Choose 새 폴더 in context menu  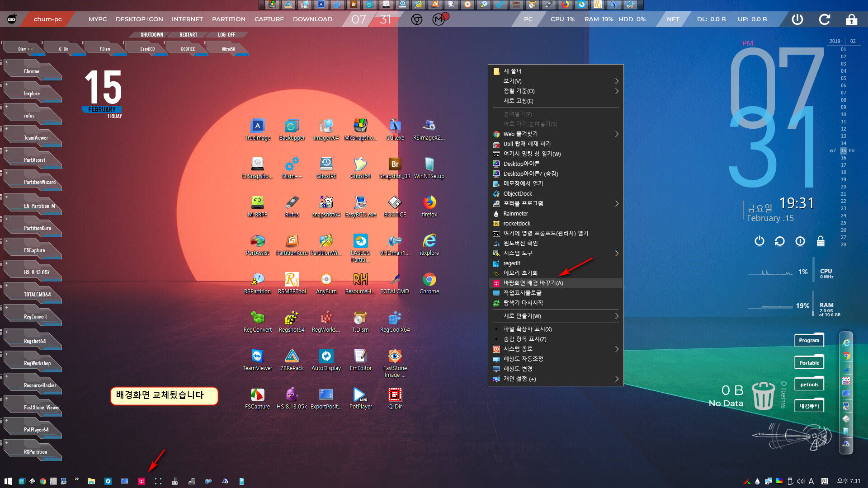pos(556,71)
